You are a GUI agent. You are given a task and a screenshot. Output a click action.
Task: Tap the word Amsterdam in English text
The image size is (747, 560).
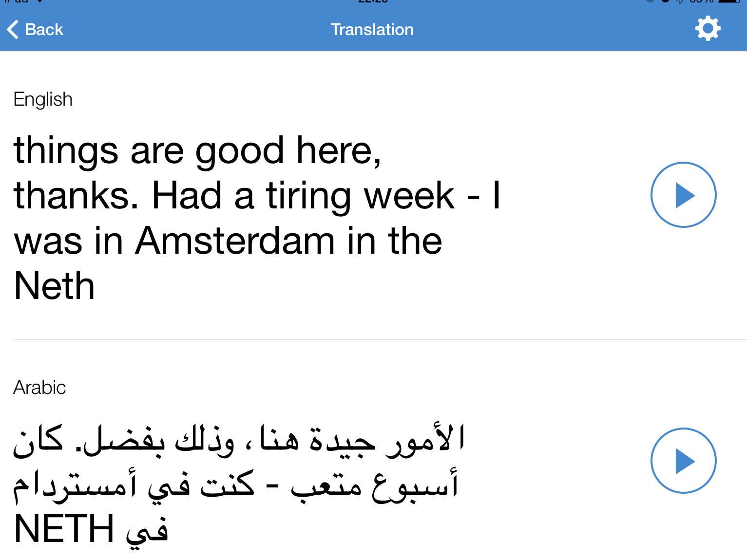[235, 241]
